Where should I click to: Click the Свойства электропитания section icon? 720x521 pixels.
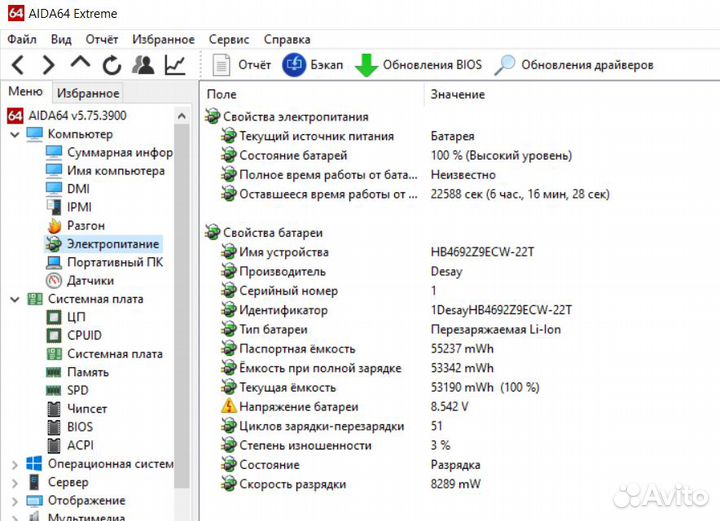(x=212, y=116)
